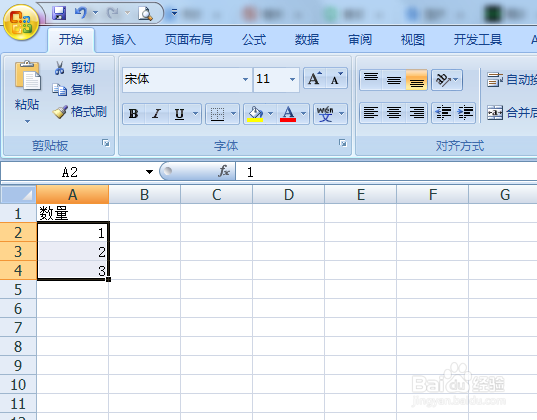537x420 pixels.
Task: Click the Name Box showing A2
Action: [x=70, y=172]
